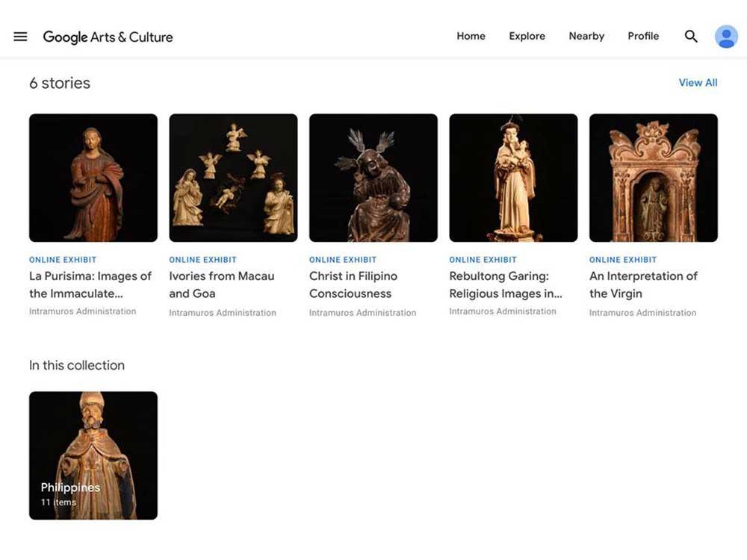Open the hamburger main menu

(x=20, y=37)
